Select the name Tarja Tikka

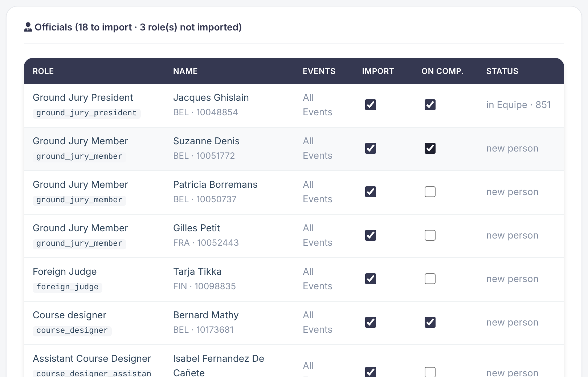(x=197, y=272)
